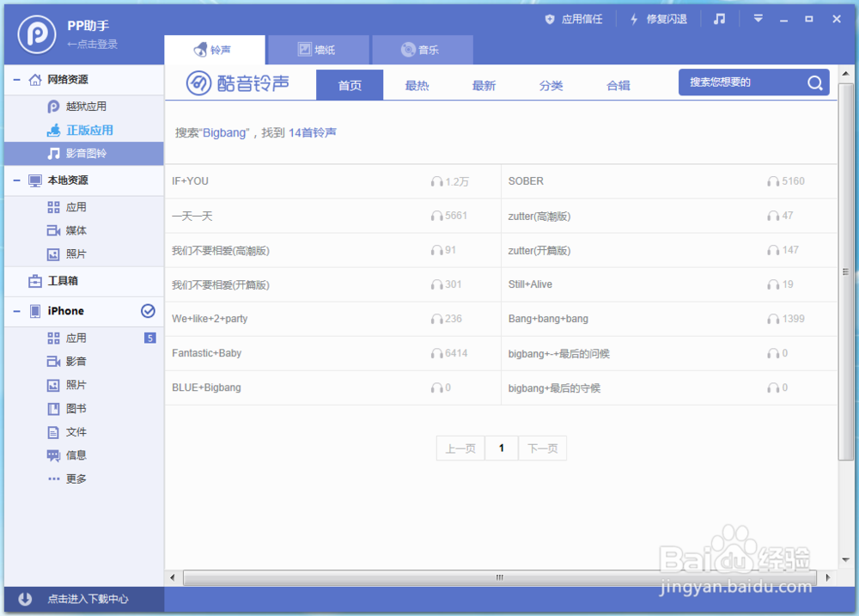Open the 工具箱 toolbox
Screen dimensions: 859x616
[x=84, y=281]
